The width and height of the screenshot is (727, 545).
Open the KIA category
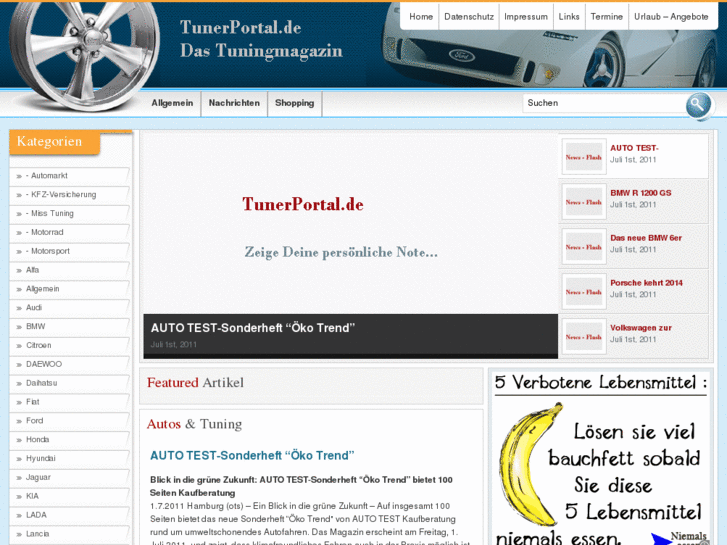pyautogui.click(x=32, y=496)
